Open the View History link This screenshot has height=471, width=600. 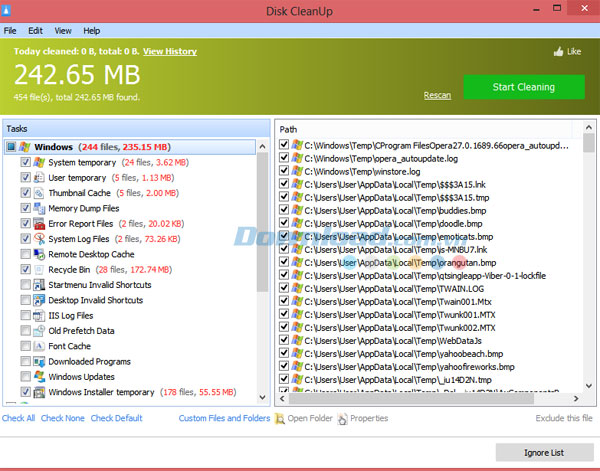pos(170,51)
